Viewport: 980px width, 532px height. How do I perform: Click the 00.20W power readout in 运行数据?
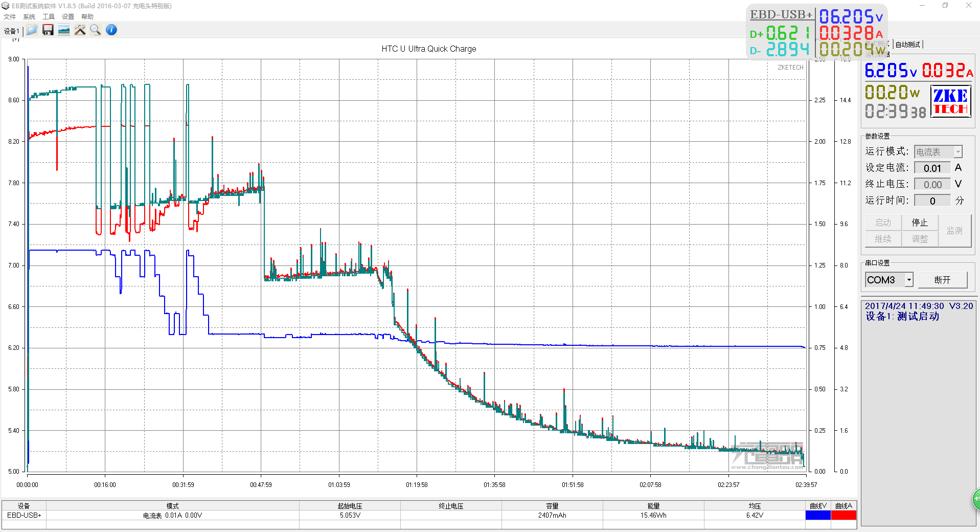click(892, 93)
